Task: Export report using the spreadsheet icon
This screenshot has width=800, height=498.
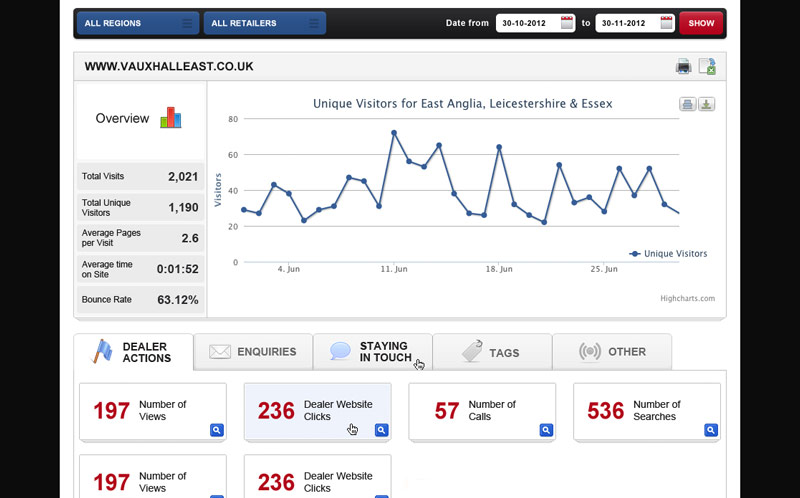Action: [707, 67]
